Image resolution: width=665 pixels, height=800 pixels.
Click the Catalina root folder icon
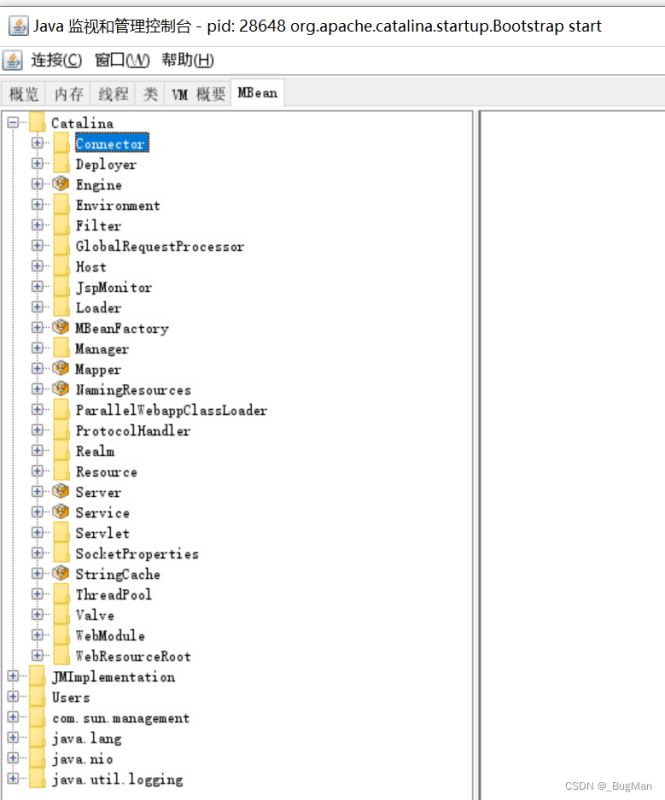pos(37,122)
